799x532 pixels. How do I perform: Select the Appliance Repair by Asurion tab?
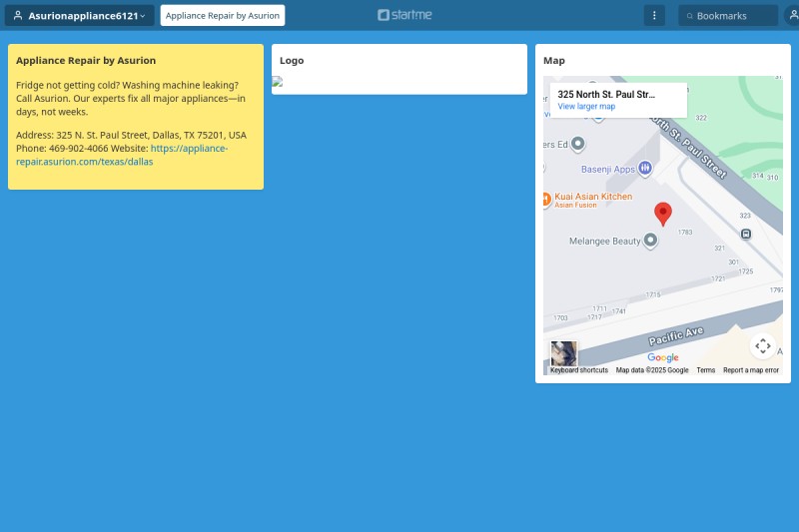(x=223, y=16)
